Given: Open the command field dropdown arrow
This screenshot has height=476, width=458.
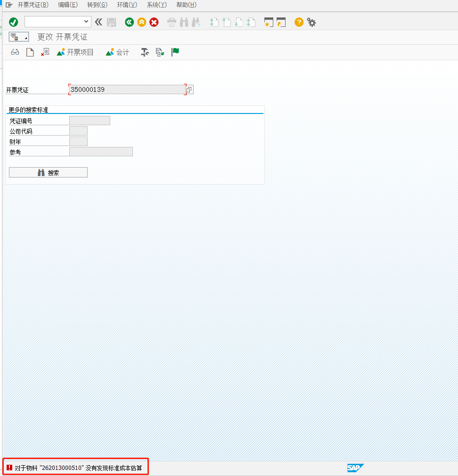Looking at the screenshot, I should click(x=86, y=22).
